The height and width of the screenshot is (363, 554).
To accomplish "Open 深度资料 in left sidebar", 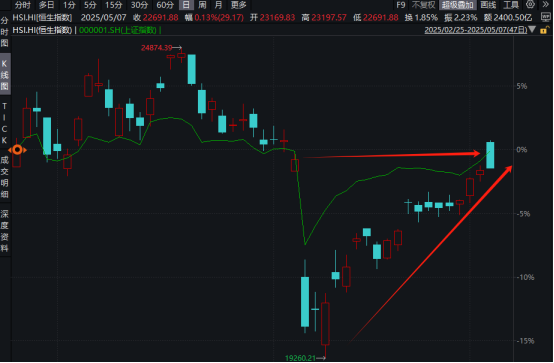I will point(5,231).
